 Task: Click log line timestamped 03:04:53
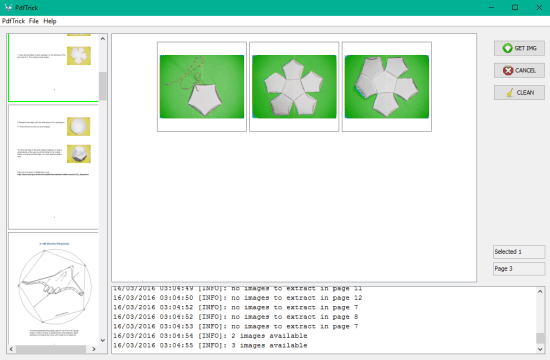point(235,326)
